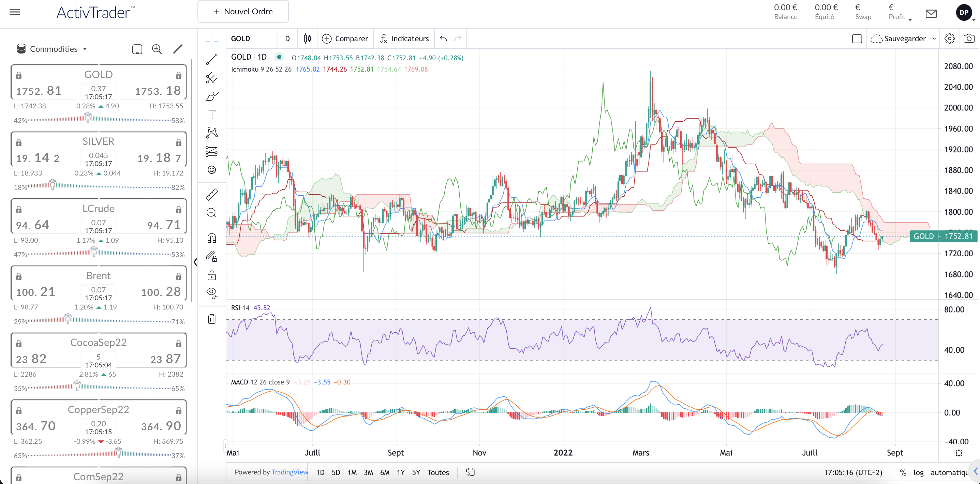The image size is (980, 484).
Task: Select the 1M time range
Action: pyautogui.click(x=352, y=472)
